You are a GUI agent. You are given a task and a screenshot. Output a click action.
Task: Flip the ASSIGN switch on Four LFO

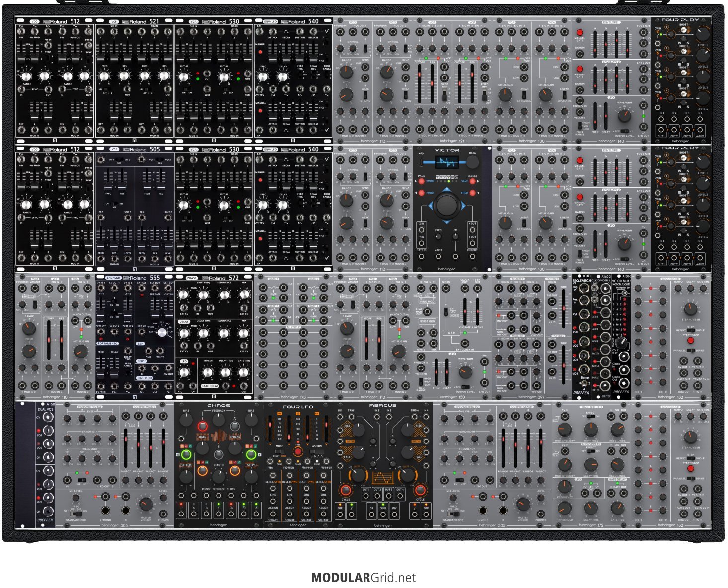click(x=316, y=451)
